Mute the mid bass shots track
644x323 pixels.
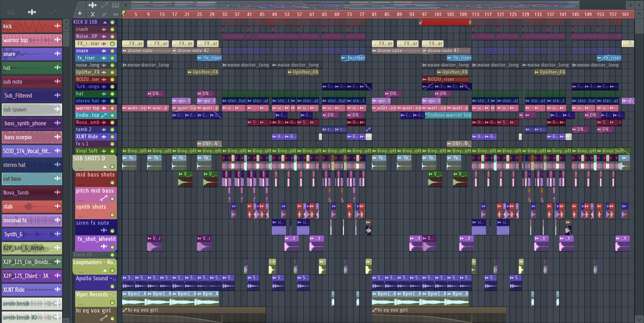(x=112, y=183)
